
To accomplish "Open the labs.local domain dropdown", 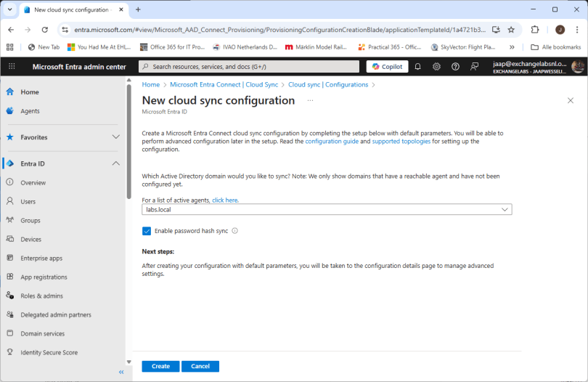I will (x=327, y=209).
